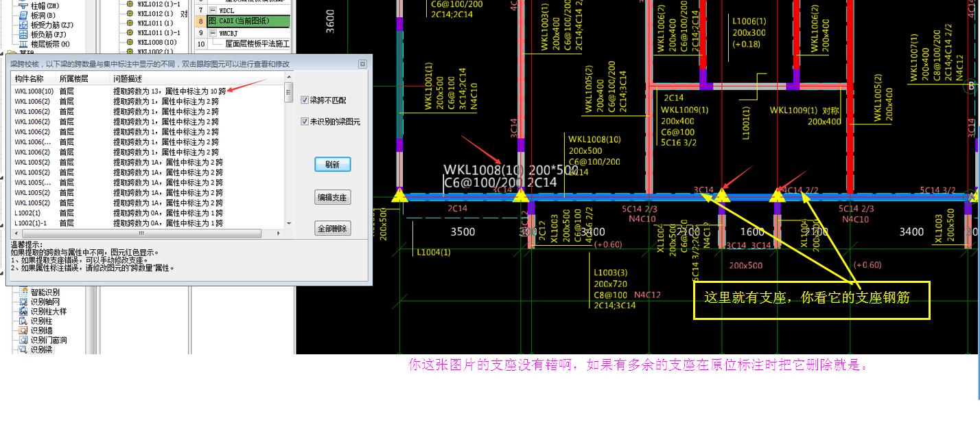Select CADI (当前图纸) drawing row
Image resolution: width=980 pixels, height=436 pixels.
[x=248, y=22]
